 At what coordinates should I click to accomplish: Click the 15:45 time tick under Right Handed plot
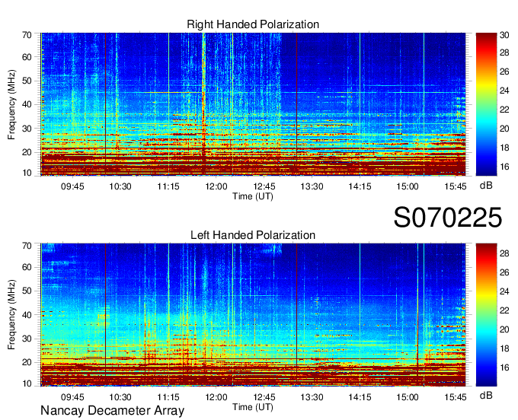[x=456, y=186]
